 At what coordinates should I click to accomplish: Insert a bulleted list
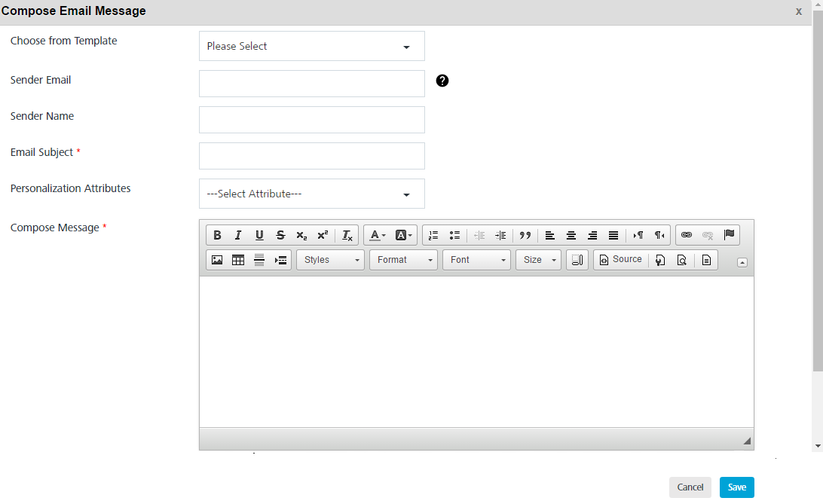[x=454, y=235]
